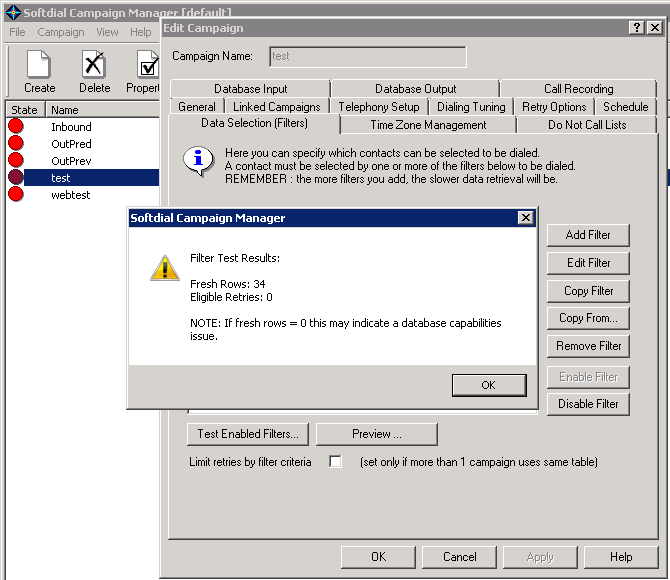The width and height of the screenshot is (670, 580).
Task: Select the OutPrev campaign row
Action: coord(83,161)
